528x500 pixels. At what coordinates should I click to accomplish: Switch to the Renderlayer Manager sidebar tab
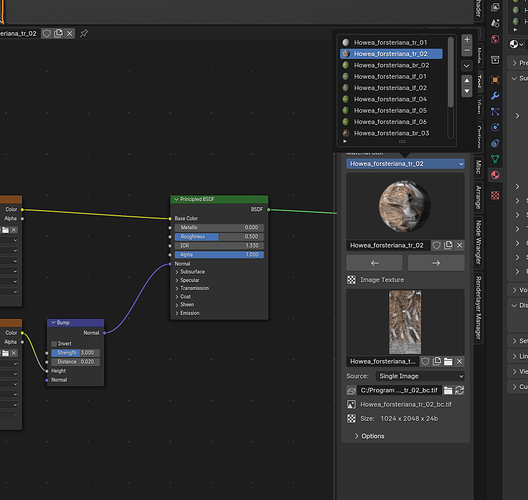pos(479,308)
